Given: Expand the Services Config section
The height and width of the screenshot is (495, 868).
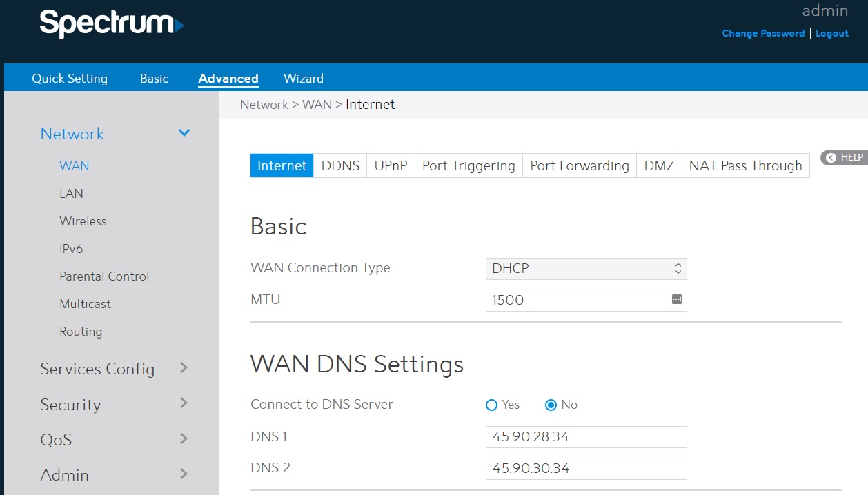Looking at the screenshot, I should 184,368.
